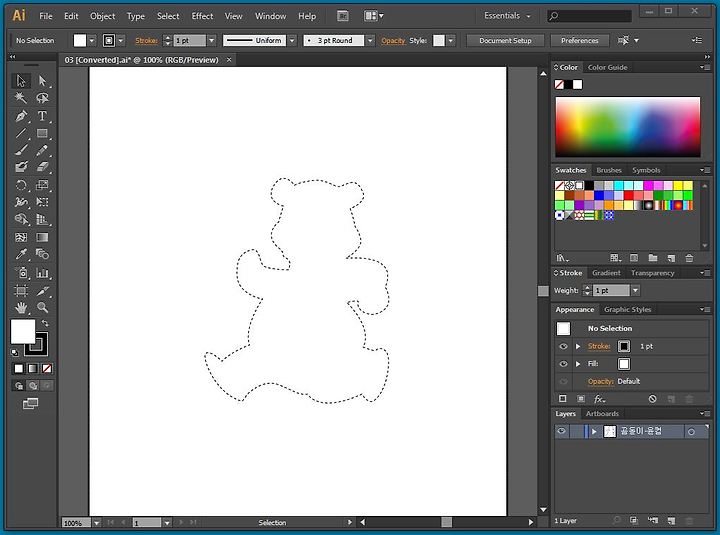This screenshot has height=535, width=720.
Task: Select the Lasso tool
Action: [42, 98]
